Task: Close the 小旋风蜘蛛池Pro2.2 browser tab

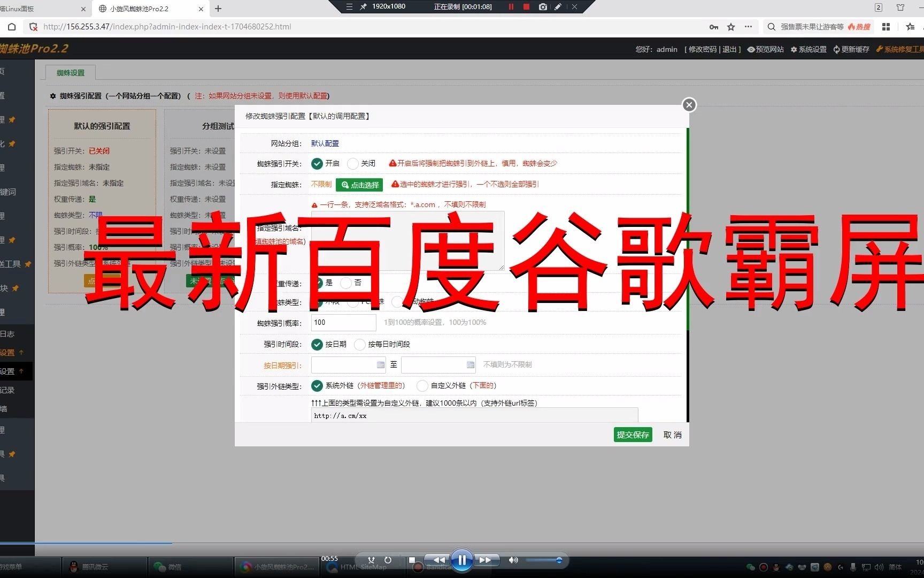Action: pos(201,9)
